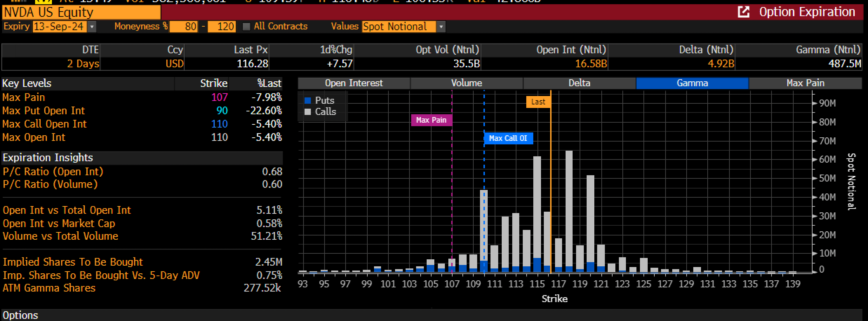Click the Strike column header
Image resolution: width=868 pixels, height=321 pixels.
[214, 83]
